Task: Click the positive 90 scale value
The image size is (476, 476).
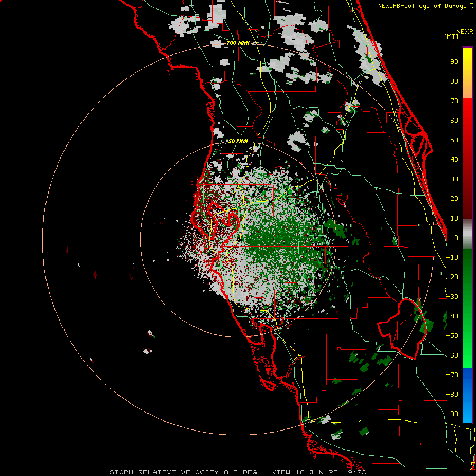Action: 454,62
